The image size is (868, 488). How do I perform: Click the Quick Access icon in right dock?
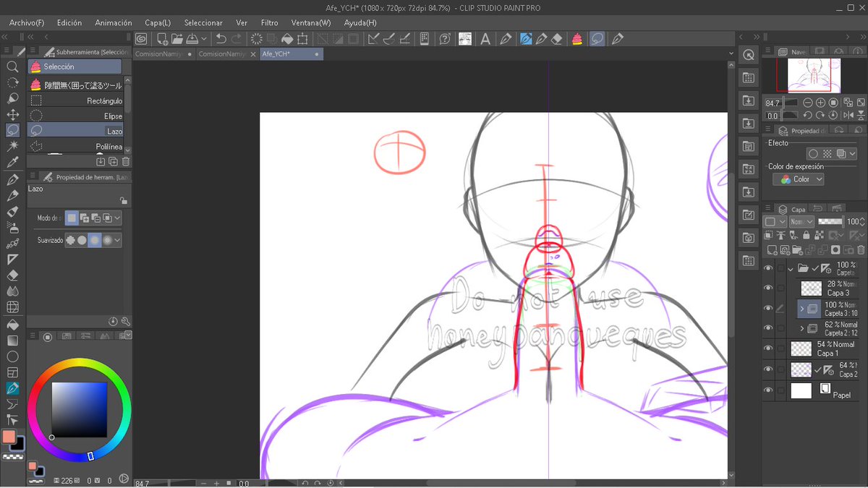point(748,55)
